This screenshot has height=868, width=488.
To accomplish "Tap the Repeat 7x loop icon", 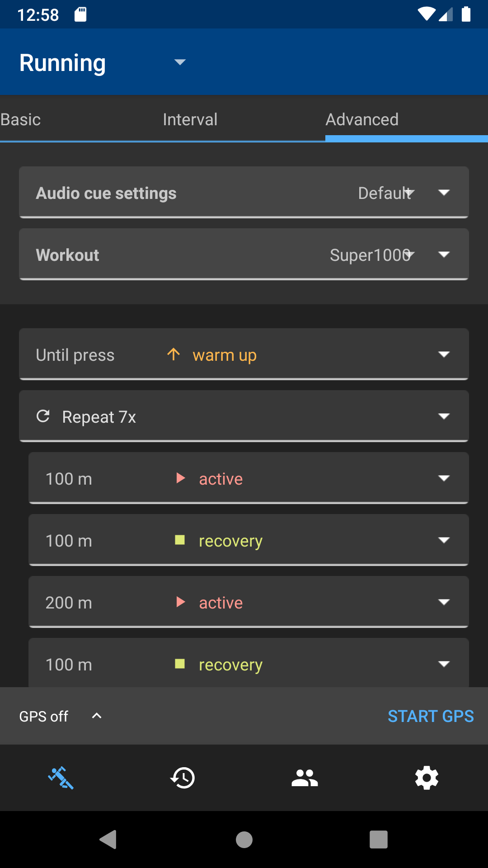I will tap(43, 416).
